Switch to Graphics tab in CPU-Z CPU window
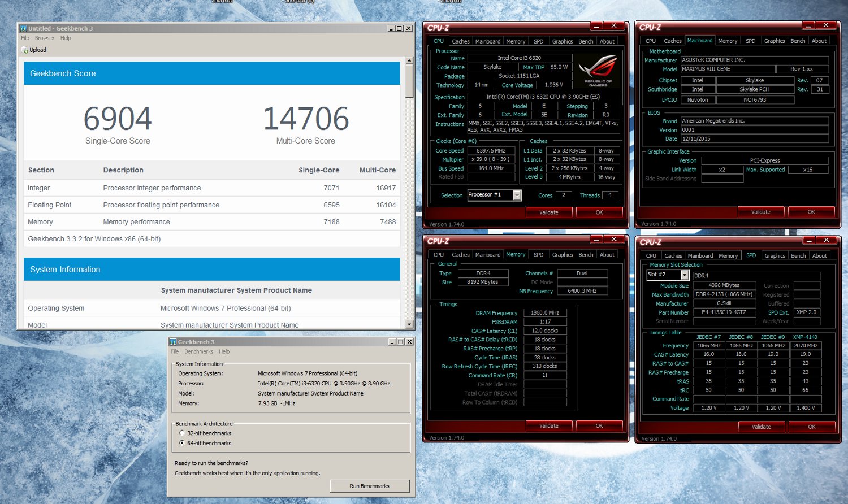This screenshot has width=848, height=504. coord(563,41)
